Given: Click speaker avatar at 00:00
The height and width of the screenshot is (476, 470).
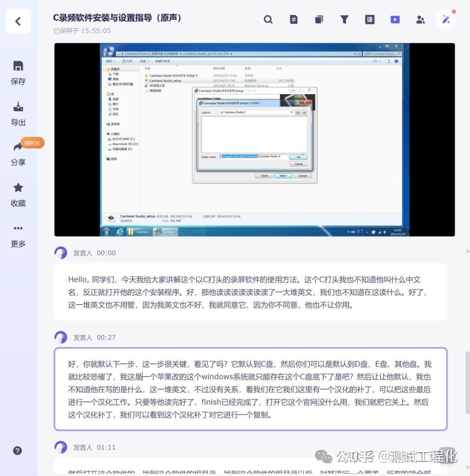Looking at the screenshot, I should pyautogui.click(x=61, y=252).
